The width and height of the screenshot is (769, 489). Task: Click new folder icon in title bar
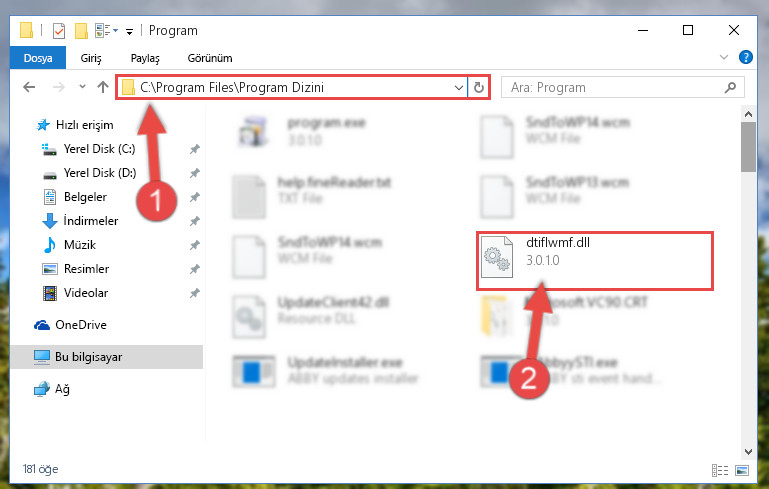click(81, 31)
